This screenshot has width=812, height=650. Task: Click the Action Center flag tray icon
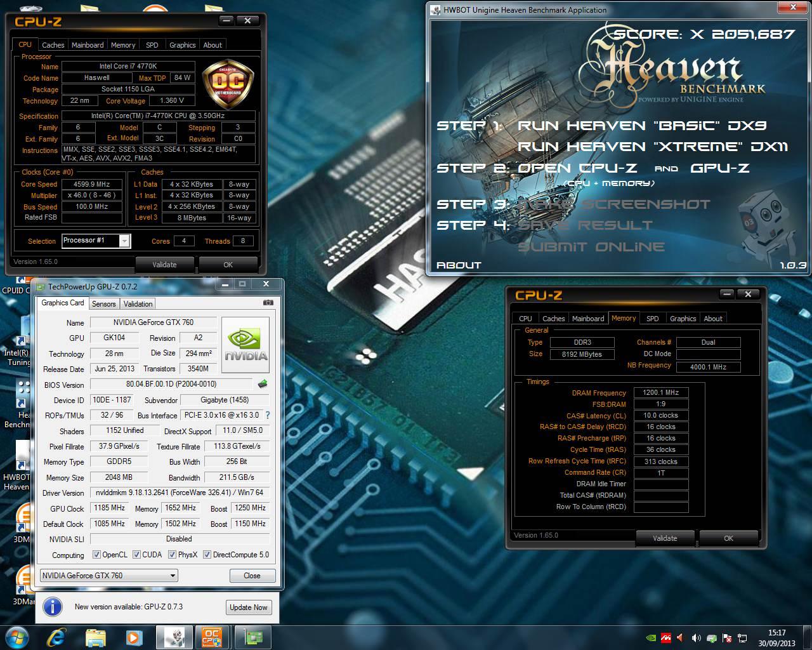tap(727, 637)
